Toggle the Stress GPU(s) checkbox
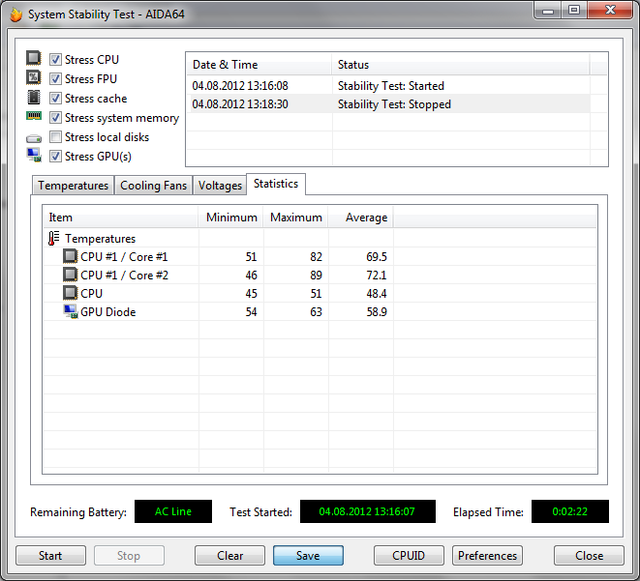640x581 pixels. (x=56, y=156)
